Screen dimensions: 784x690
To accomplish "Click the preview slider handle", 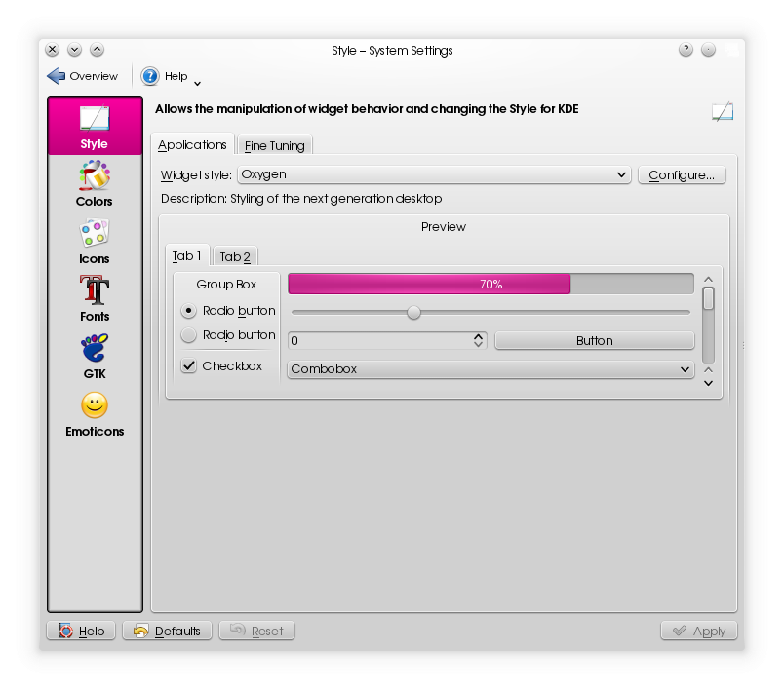I will click(413, 312).
